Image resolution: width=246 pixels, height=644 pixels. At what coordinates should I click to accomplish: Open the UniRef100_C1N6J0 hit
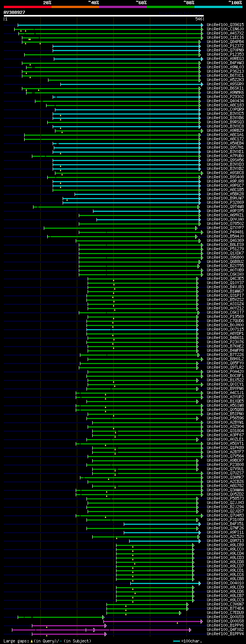pos(225,29)
